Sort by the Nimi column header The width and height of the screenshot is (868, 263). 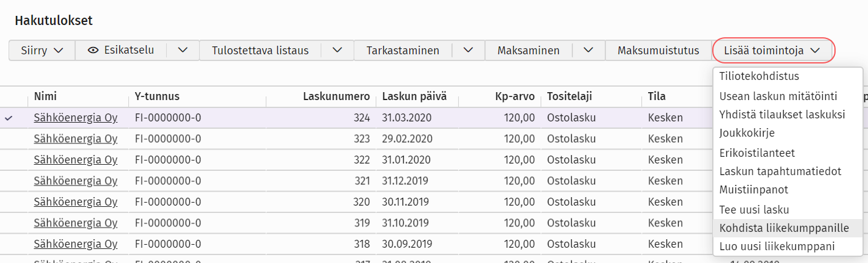(x=45, y=96)
